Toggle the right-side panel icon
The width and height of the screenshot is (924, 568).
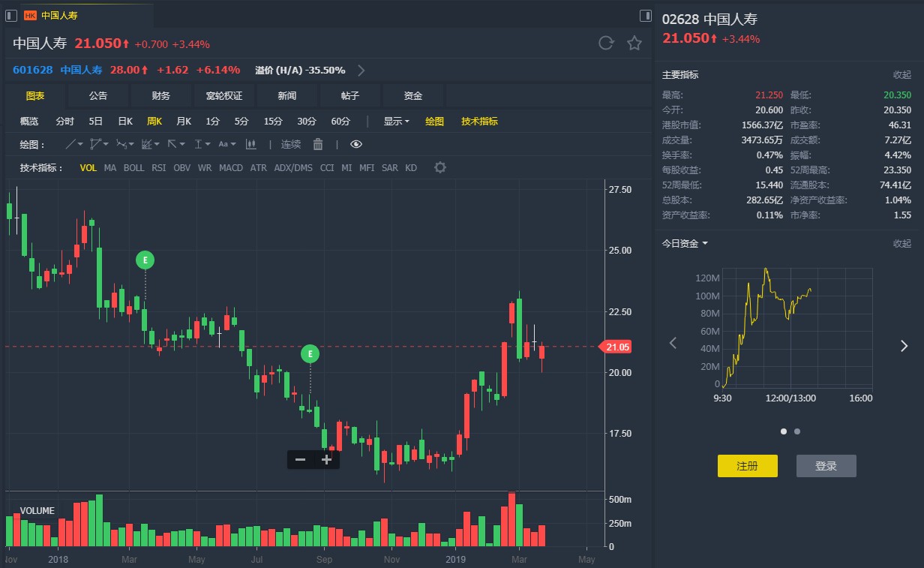coord(646,15)
